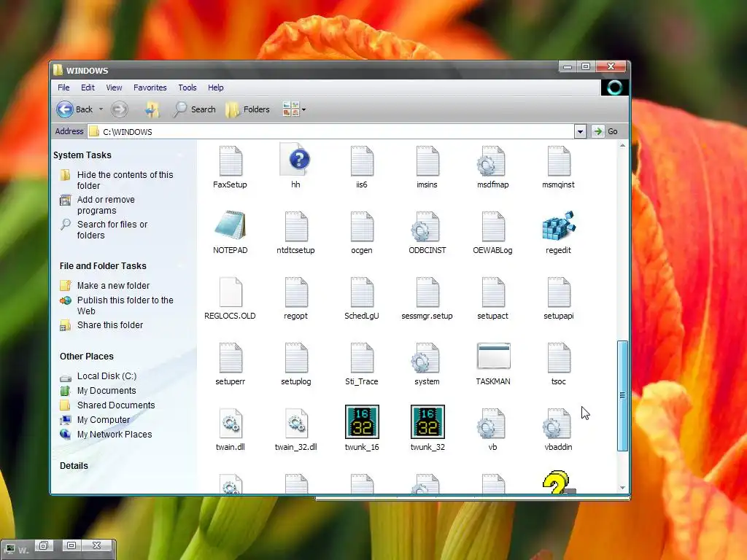The width and height of the screenshot is (747, 560).
Task: Open the View menu
Action: point(114,87)
